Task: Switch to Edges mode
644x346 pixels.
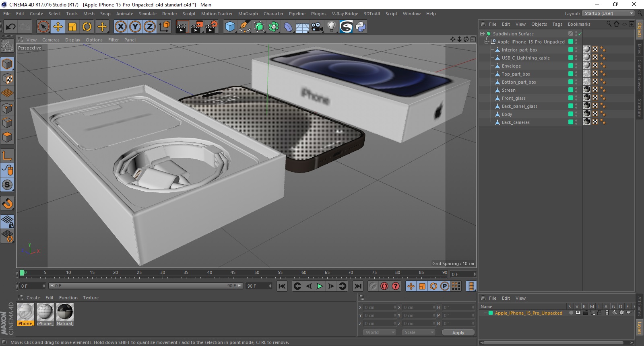Action: point(8,123)
